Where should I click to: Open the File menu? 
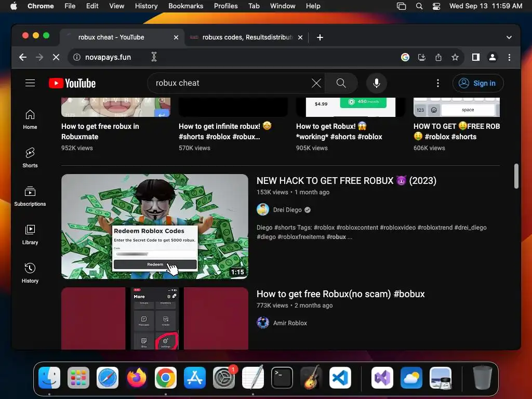tap(70, 6)
